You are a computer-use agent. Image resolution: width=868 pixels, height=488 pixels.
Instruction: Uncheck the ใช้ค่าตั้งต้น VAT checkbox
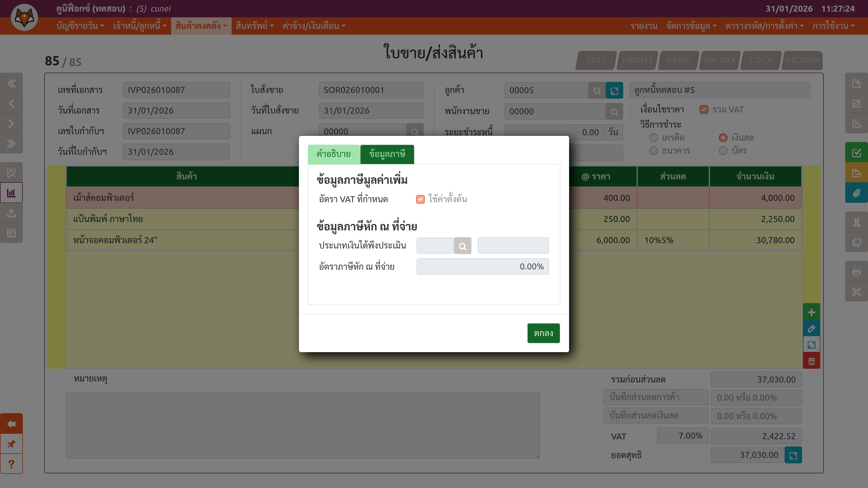(x=420, y=199)
